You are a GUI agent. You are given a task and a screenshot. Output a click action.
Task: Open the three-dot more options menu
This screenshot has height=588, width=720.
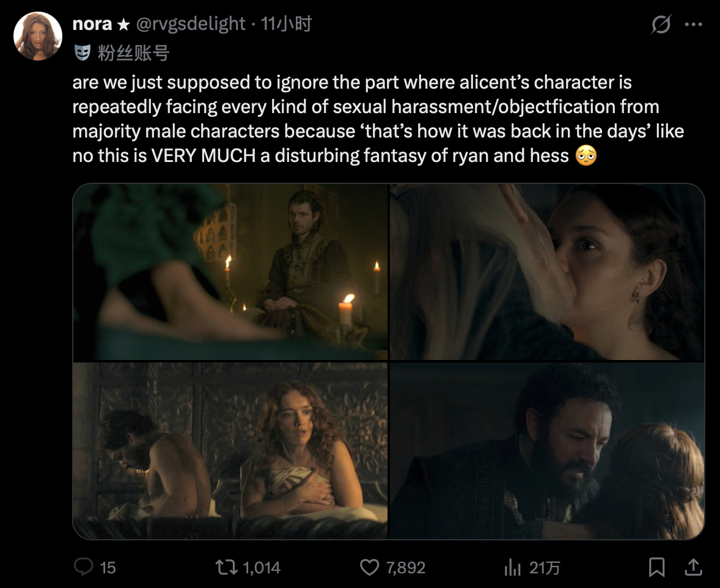click(x=693, y=24)
